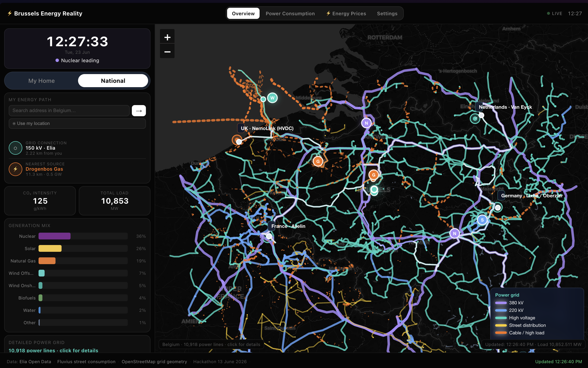The width and height of the screenshot is (588, 368).
Task: Click the 220 kV legend swatch
Action: [x=501, y=310]
